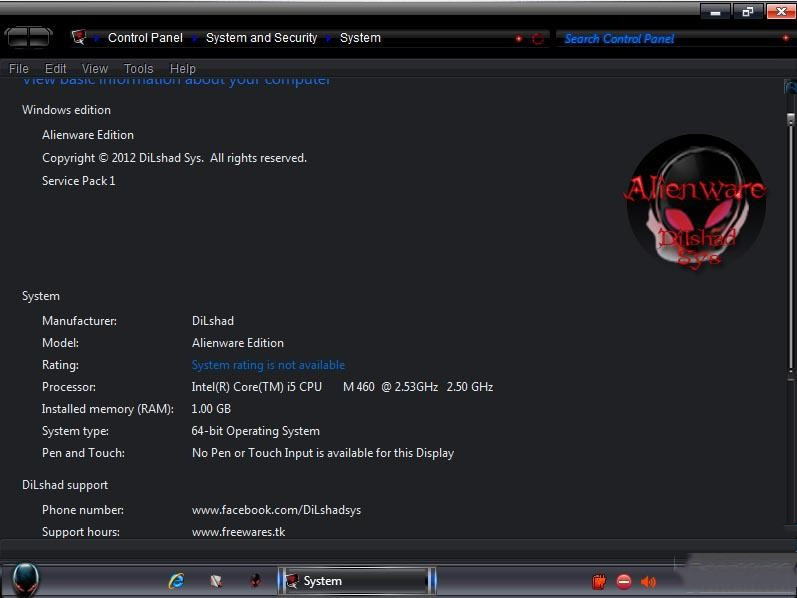Open the View menu
Screen dimensions: 797x598
[95, 69]
